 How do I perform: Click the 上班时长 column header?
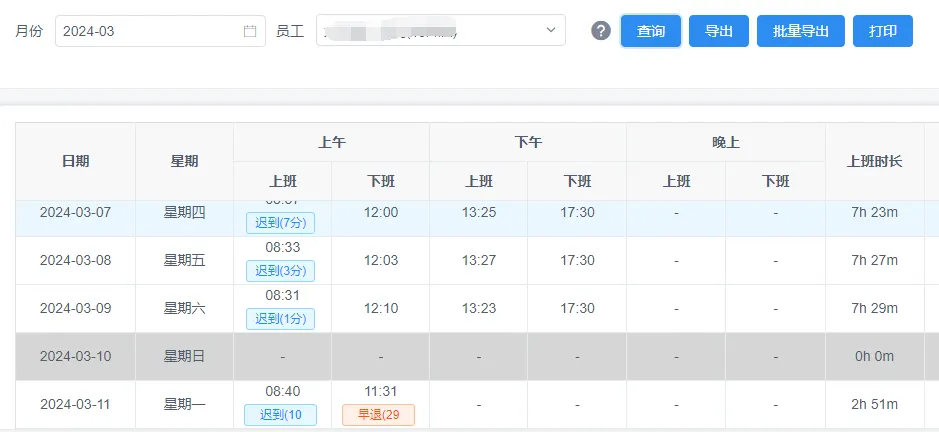pyautogui.click(x=874, y=161)
